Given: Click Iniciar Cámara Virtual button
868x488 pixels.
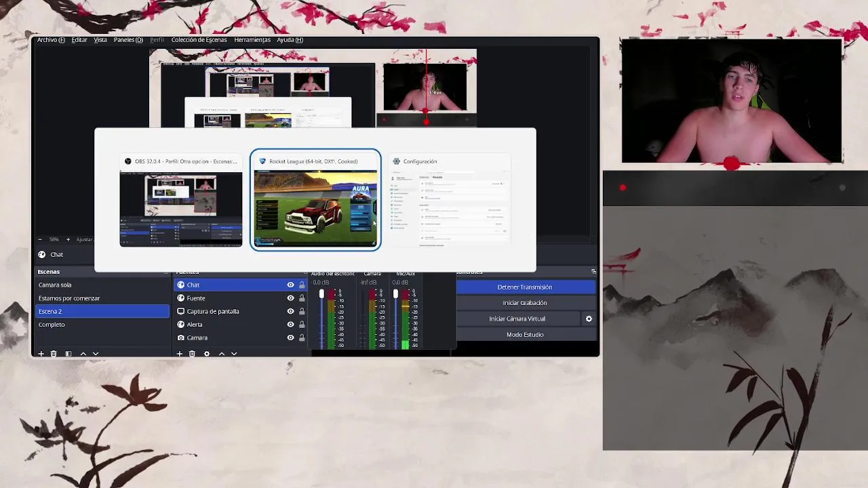Looking at the screenshot, I should coord(517,319).
